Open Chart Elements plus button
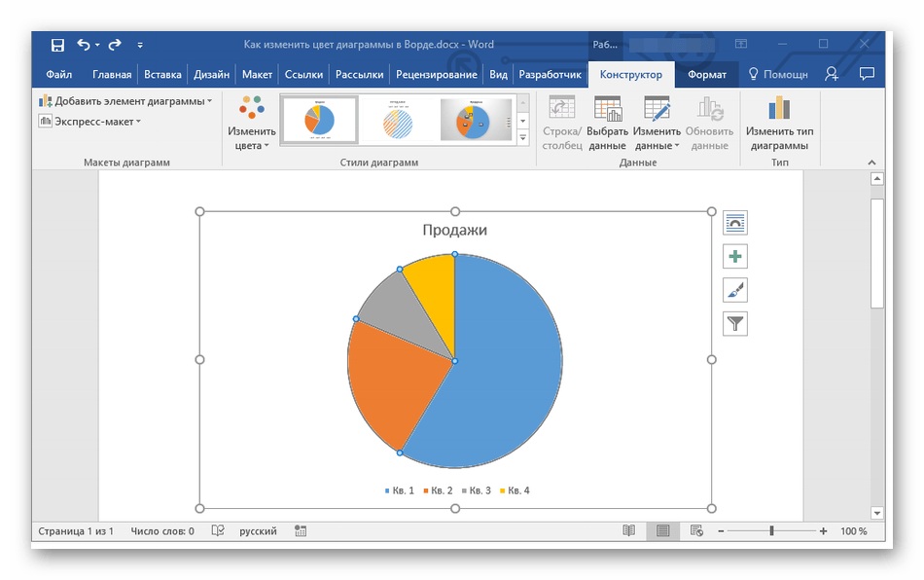This screenshot has width=924, height=580. tap(735, 257)
